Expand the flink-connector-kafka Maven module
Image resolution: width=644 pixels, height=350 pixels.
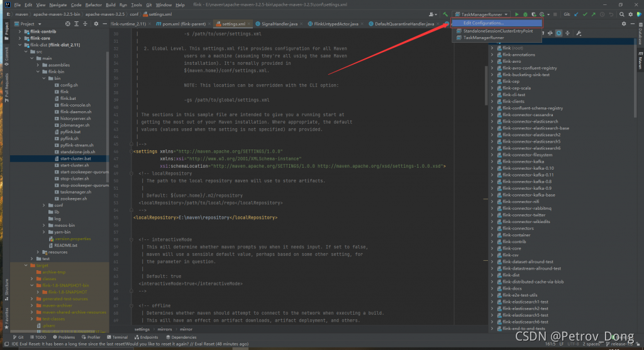pos(492,161)
